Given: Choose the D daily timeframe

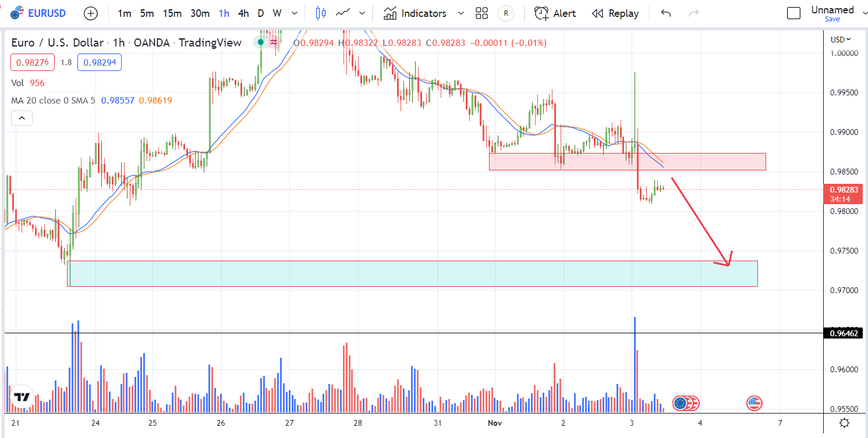Looking at the screenshot, I should (x=261, y=13).
